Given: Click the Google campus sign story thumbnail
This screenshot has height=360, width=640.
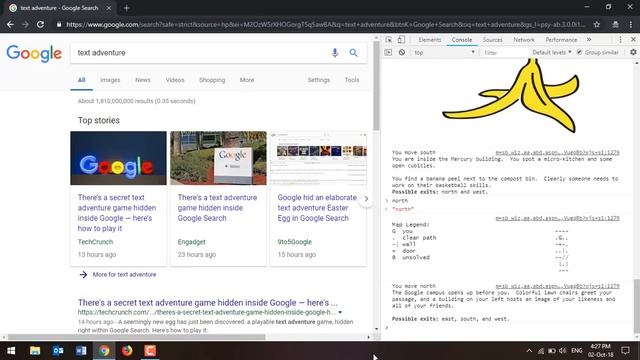Looking at the screenshot, I should click(218, 158).
